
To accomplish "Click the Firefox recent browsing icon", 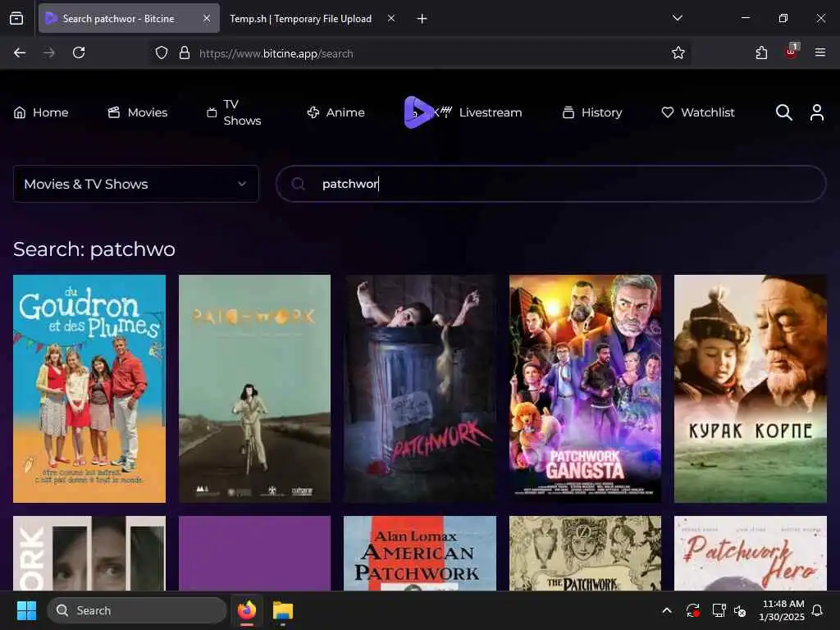I will [16, 19].
